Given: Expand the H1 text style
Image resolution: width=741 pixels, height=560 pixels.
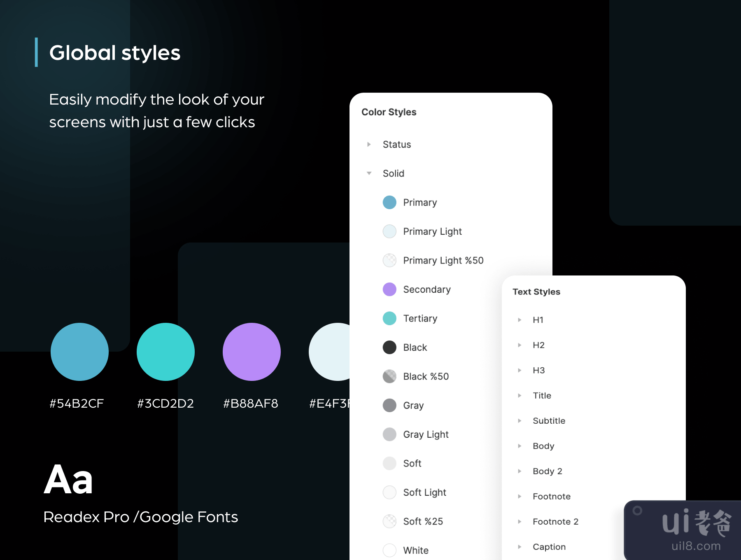Looking at the screenshot, I should tap(520, 320).
